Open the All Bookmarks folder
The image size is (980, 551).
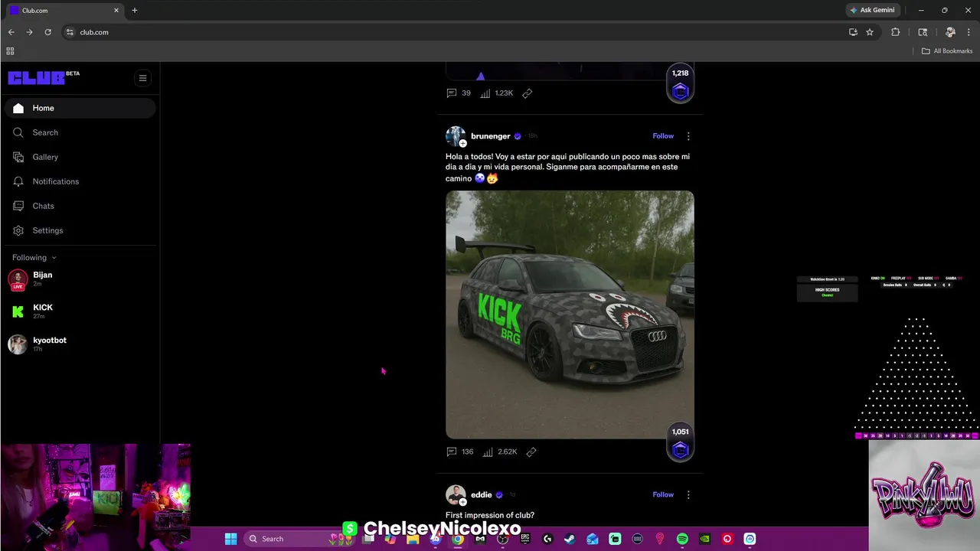(x=947, y=51)
